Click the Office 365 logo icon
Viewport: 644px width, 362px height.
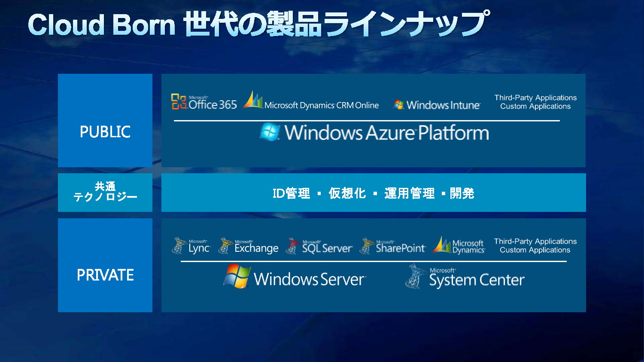point(179,102)
